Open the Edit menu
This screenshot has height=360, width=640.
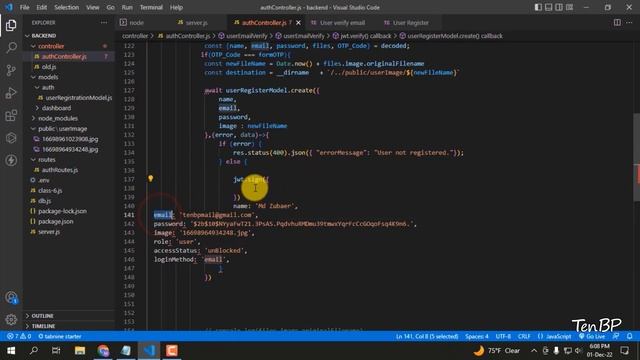click(41, 7)
